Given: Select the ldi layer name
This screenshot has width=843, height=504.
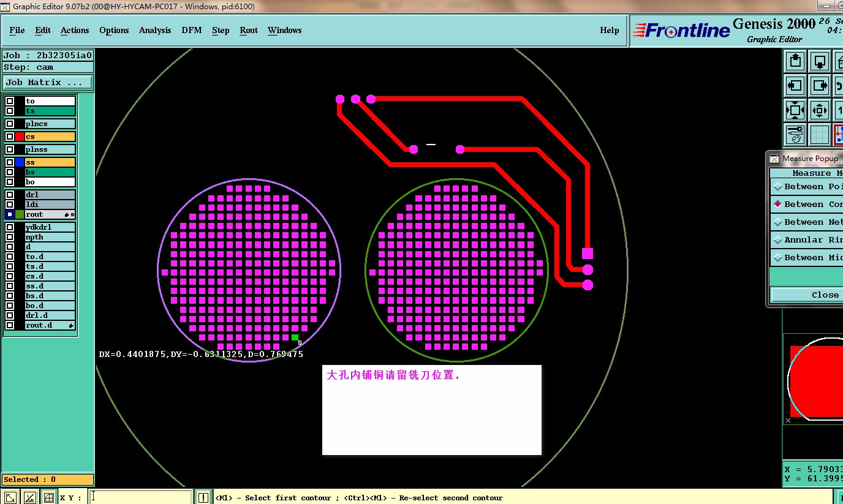Looking at the screenshot, I should click(x=50, y=205).
